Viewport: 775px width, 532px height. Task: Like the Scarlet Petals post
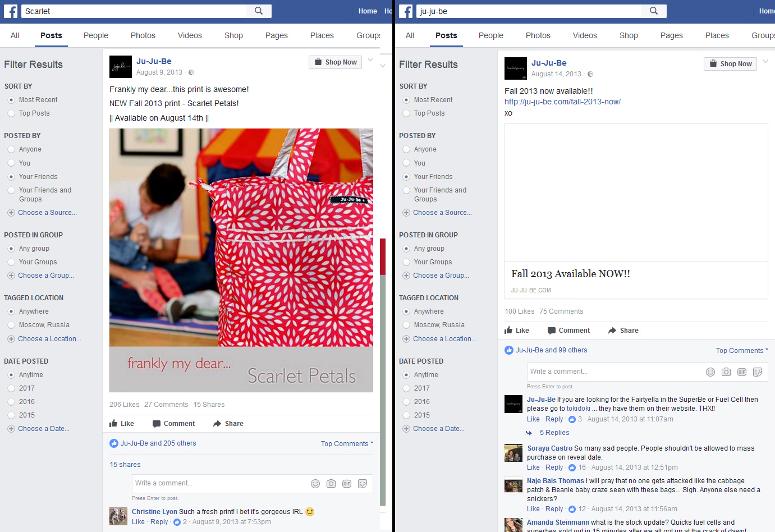tap(122, 424)
